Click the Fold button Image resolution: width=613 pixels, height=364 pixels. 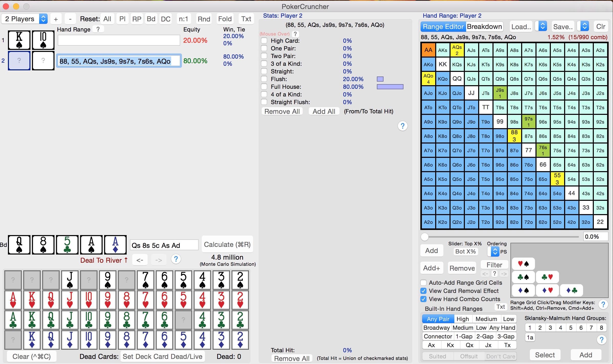pos(225,19)
